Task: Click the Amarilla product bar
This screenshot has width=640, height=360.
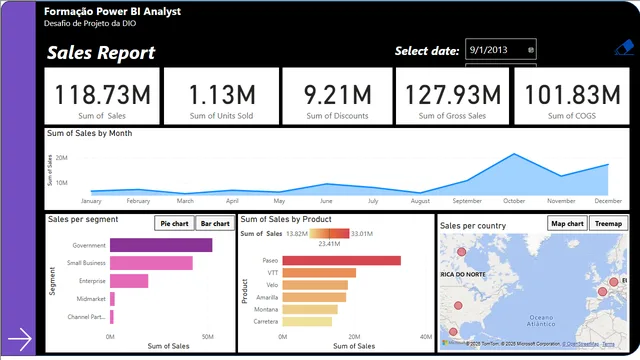Action: pyautogui.click(x=314, y=297)
